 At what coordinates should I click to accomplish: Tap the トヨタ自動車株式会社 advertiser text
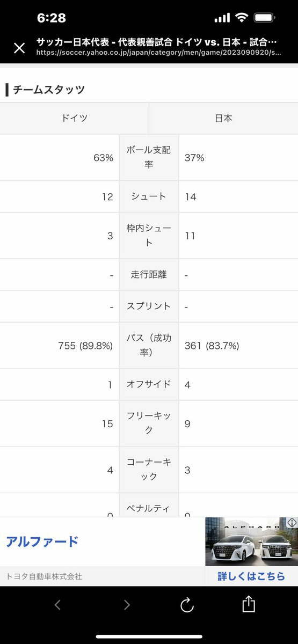(44, 576)
